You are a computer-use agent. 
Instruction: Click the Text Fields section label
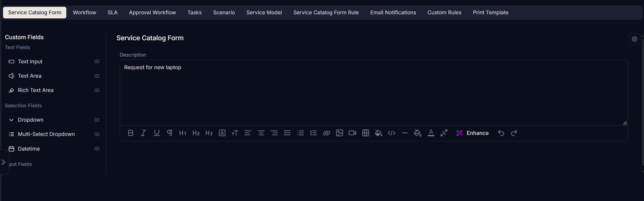(17, 47)
